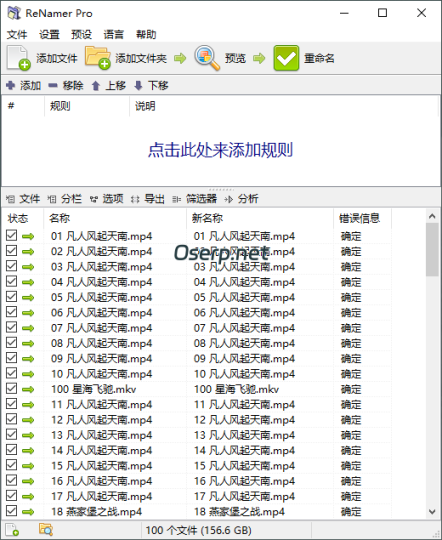
Task: Open the Settings (设置) menu
Action: [49, 34]
